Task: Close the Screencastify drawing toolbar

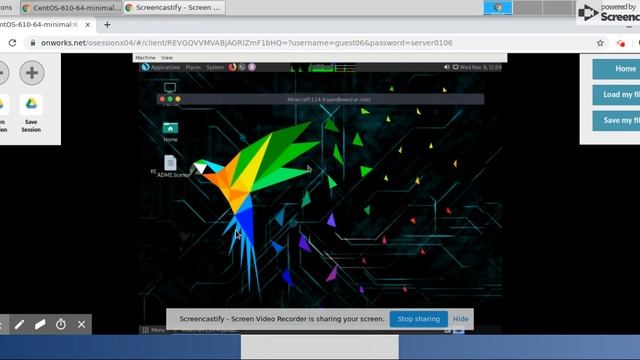Action: tap(82, 324)
